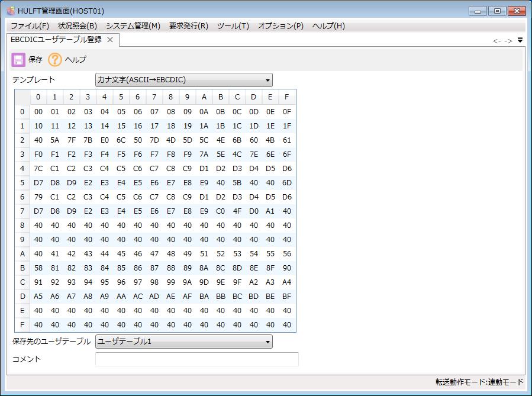Select cell A1 in row 7
The width and height of the screenshot is (532, 396).
pos(270,211)
